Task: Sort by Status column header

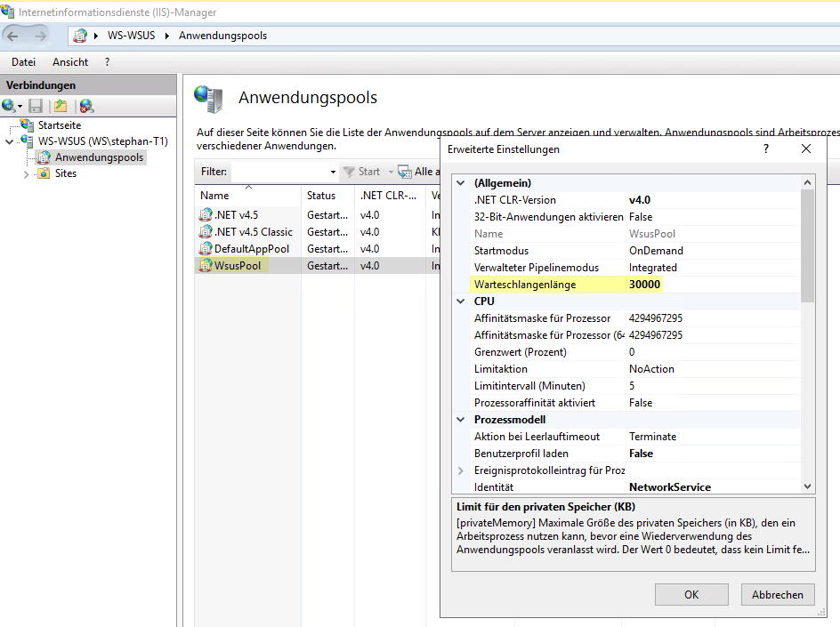Action: pos(327,196)
